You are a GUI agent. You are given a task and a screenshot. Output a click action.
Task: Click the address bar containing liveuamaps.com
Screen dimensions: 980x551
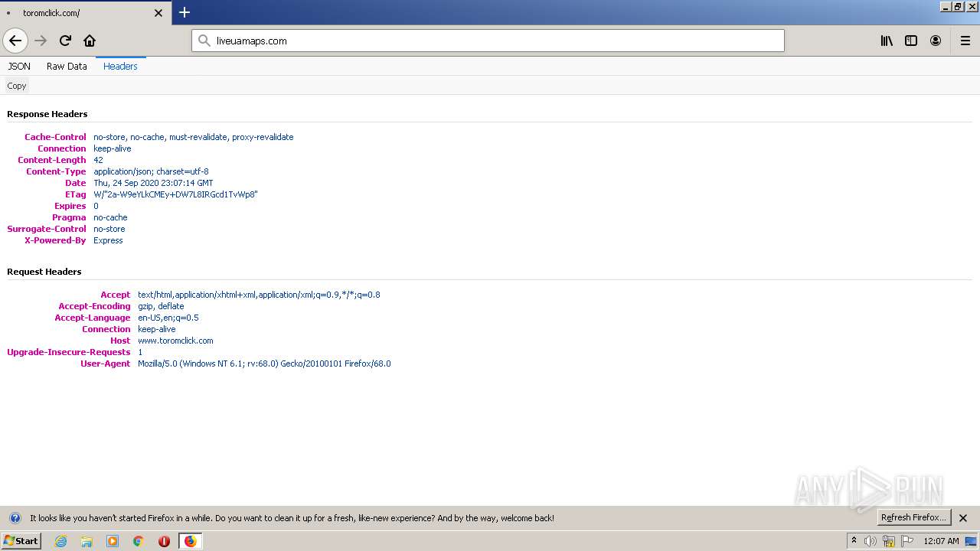(x=488, y=41)
